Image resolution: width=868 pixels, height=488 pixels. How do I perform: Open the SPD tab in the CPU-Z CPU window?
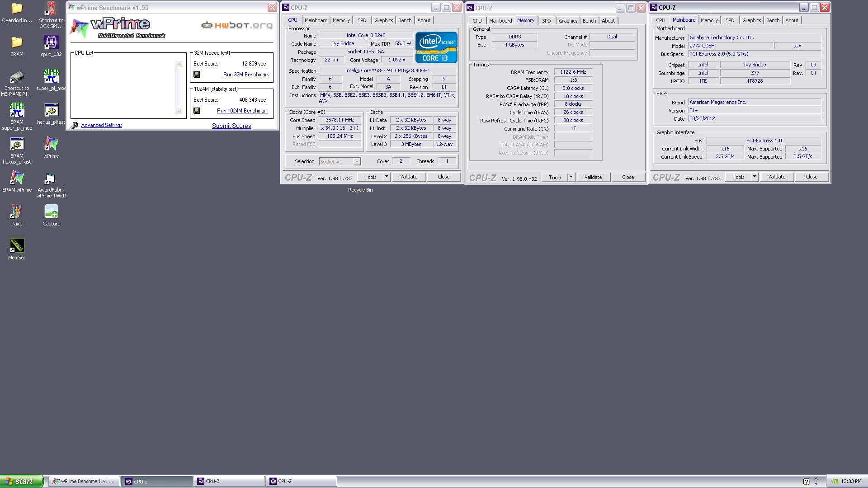(x=362, y=20)
